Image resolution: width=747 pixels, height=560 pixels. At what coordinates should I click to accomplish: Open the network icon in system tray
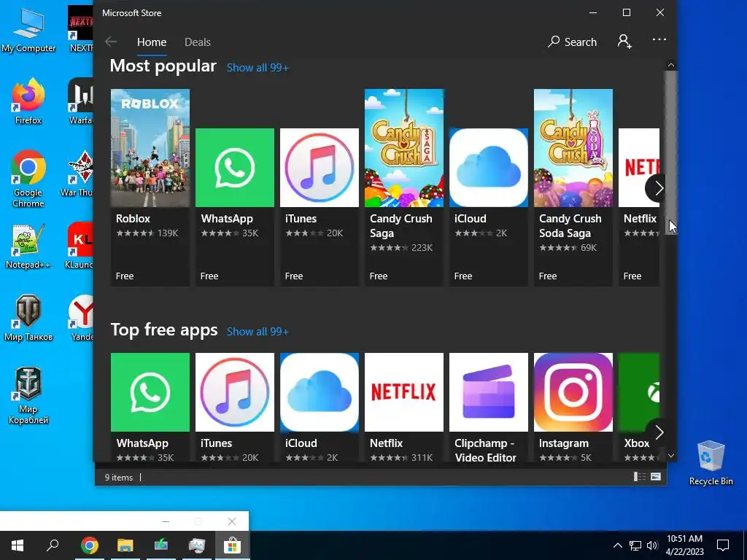pos(635,545)
